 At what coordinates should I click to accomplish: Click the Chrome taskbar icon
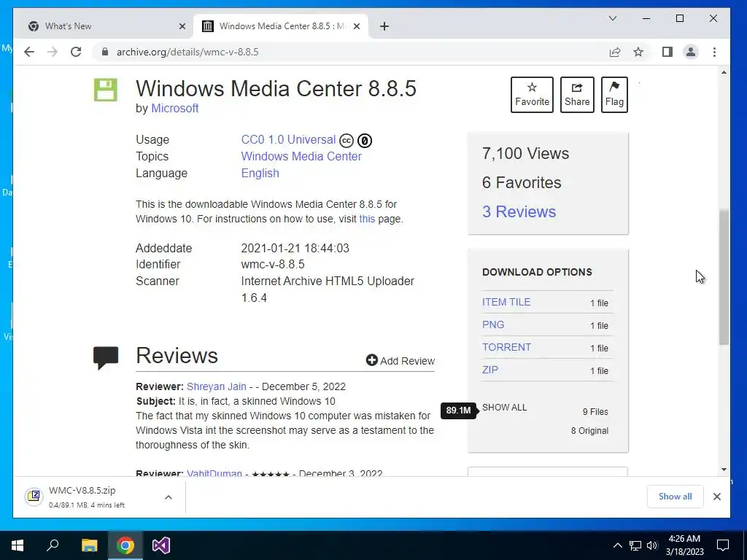coord(125,545)
